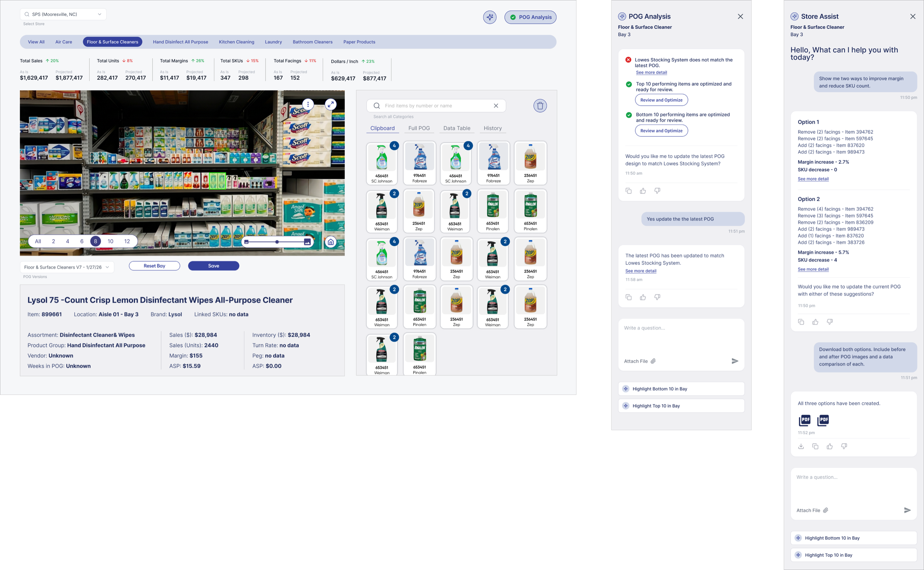Viewport: 924px width, 570px height.
Task: Click download icon under PDF files message
Action: tap(801, 446)
